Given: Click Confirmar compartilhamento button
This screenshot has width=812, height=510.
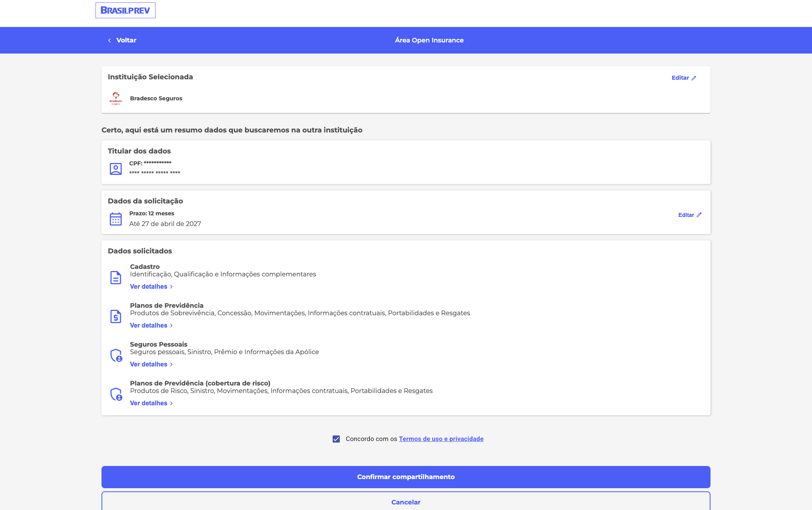Looking at the screenshot, I should click(x=406, y=477).
